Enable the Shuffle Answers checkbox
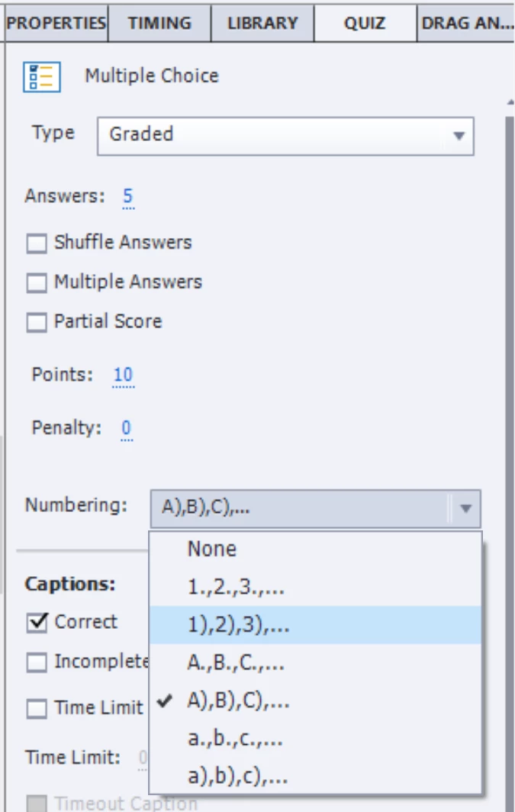515x812 pixels. click(x=36, y=243)
